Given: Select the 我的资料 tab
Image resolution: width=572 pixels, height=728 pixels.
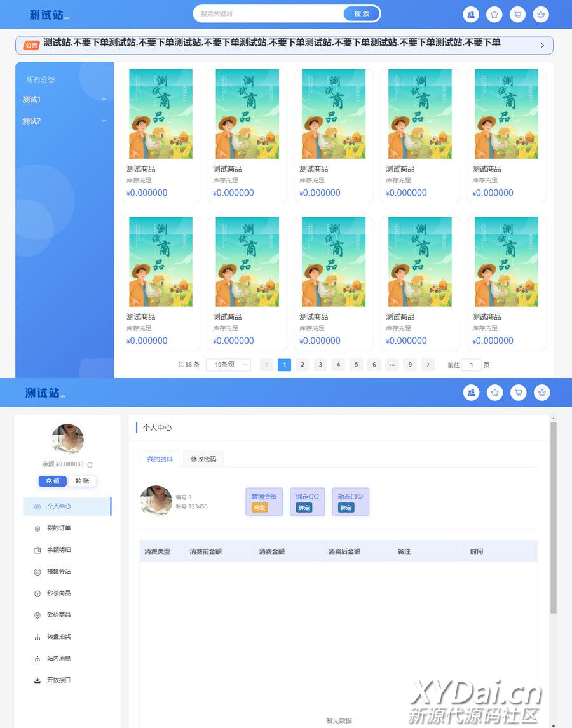Looking at the screenshot, I should tap(160, 459).
